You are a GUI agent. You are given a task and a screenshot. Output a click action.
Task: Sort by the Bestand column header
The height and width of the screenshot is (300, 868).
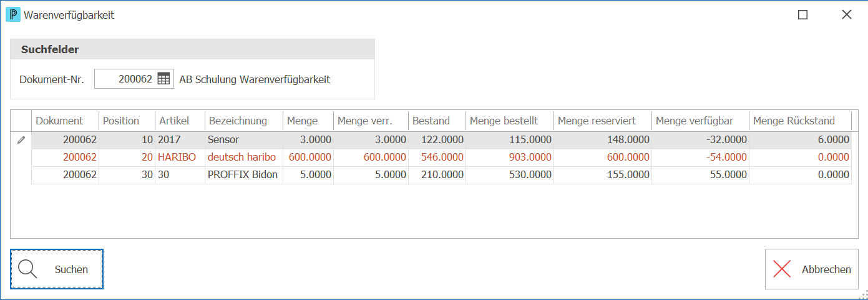pyautogui.click(x=437, y=121)
